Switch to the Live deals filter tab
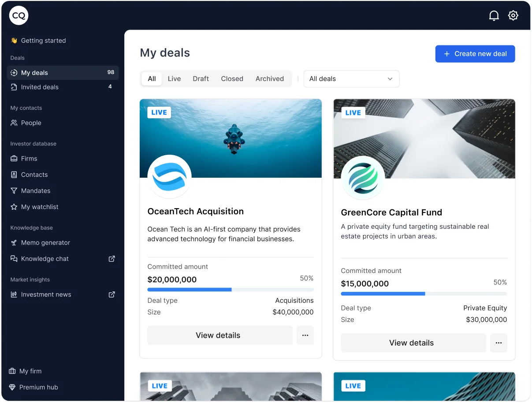The height and width of the screenshot is (403, 532). 174,78
